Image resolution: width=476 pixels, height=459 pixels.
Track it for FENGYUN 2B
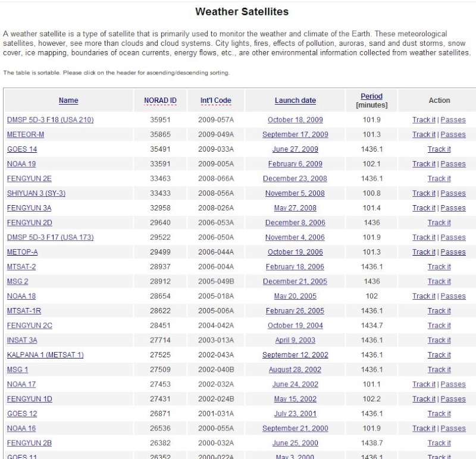click(x=439, y=443)
